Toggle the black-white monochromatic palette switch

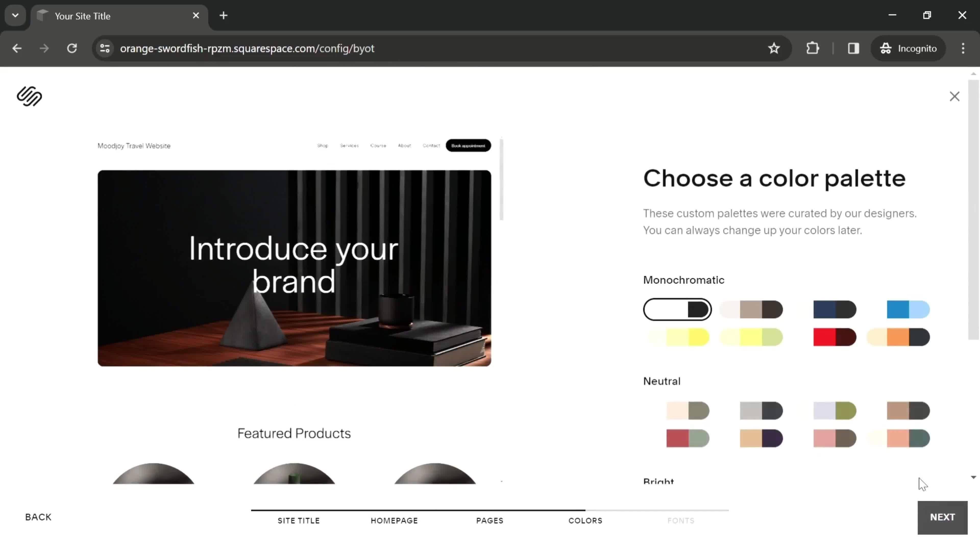click(x=677, y=309)
